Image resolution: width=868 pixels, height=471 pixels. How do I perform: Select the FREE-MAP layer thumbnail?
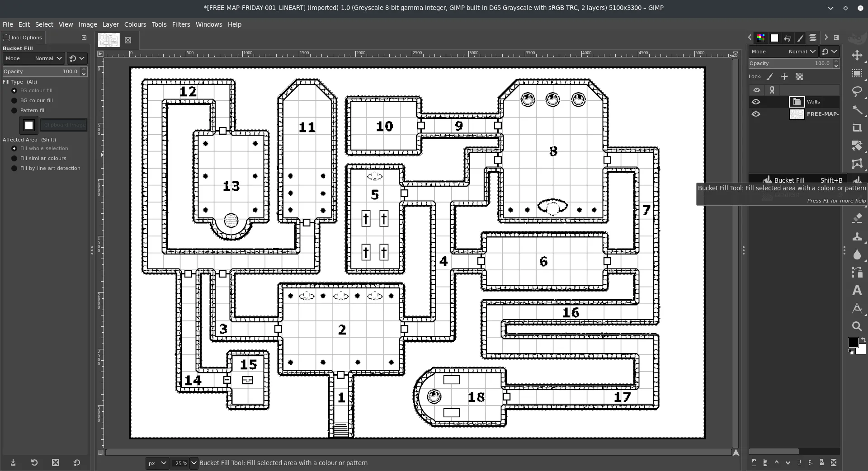point(797,114)
